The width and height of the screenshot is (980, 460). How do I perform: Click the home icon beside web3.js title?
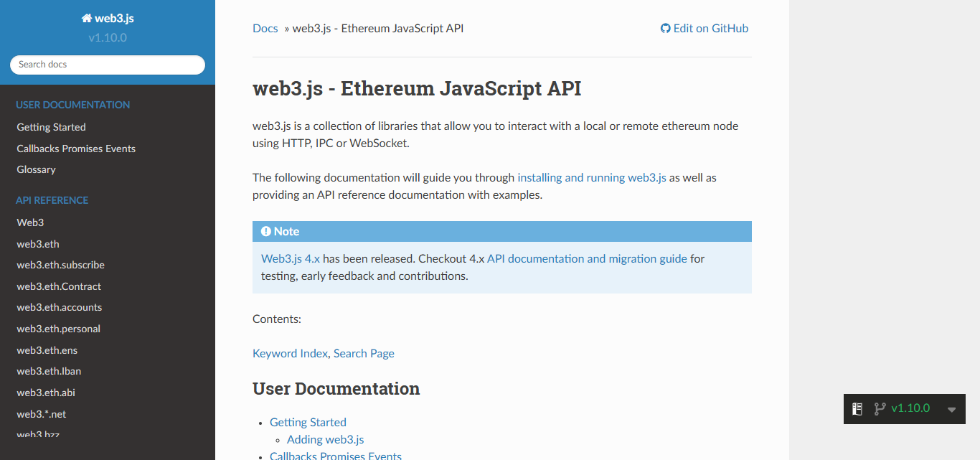(x=86, y=19)
